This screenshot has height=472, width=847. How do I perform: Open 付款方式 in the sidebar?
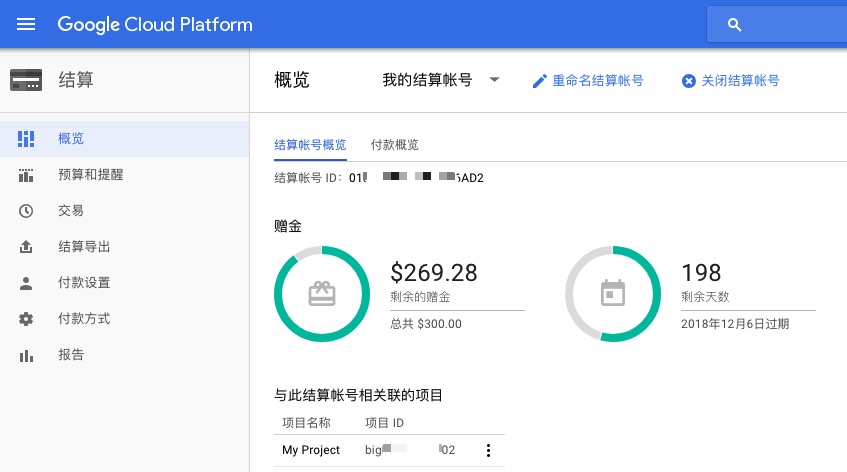click(x=124, y=319)
